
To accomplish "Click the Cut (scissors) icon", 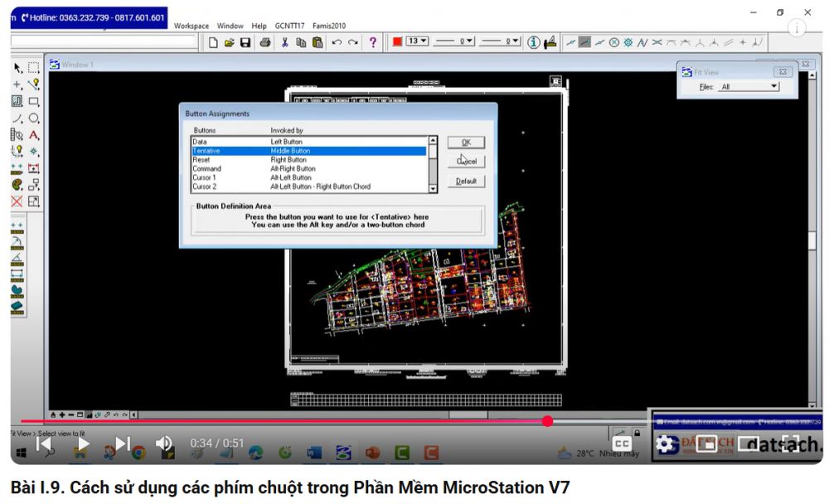I will 284,42.
